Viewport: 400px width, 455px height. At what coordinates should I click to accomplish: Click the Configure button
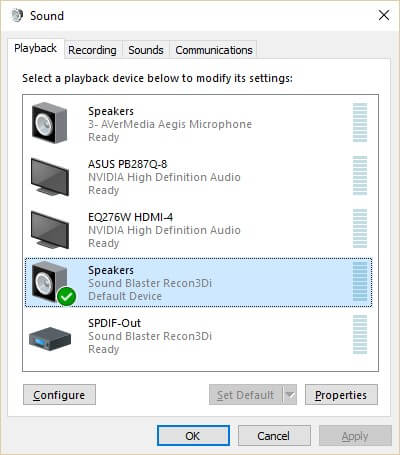pyautogui.click(x=59, y=395)
